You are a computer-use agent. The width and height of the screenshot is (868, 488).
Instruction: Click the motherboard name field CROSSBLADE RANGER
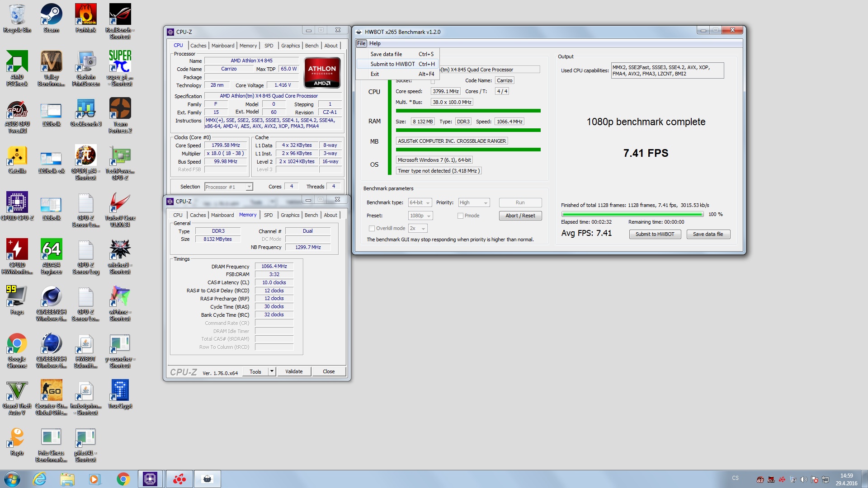(x=452, y=141)
